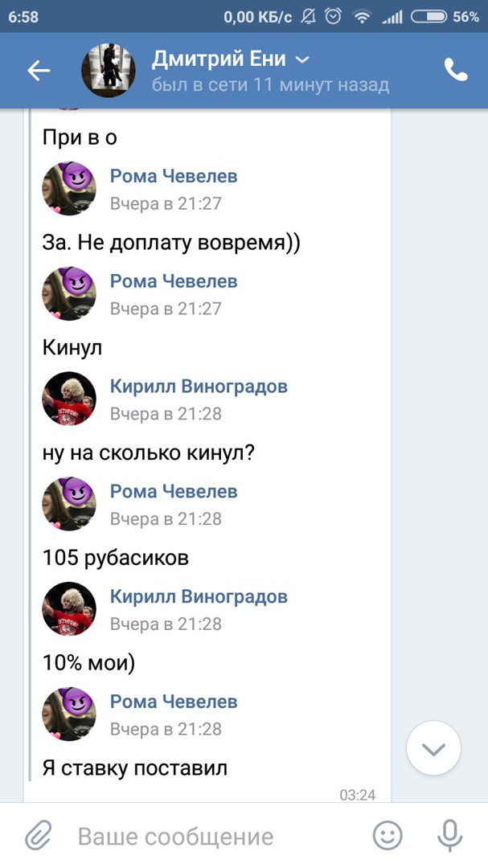Tap the message 'За. Не доплату вовремя))'
Viewport: 488px width, 868px height.
coord(171,243)
